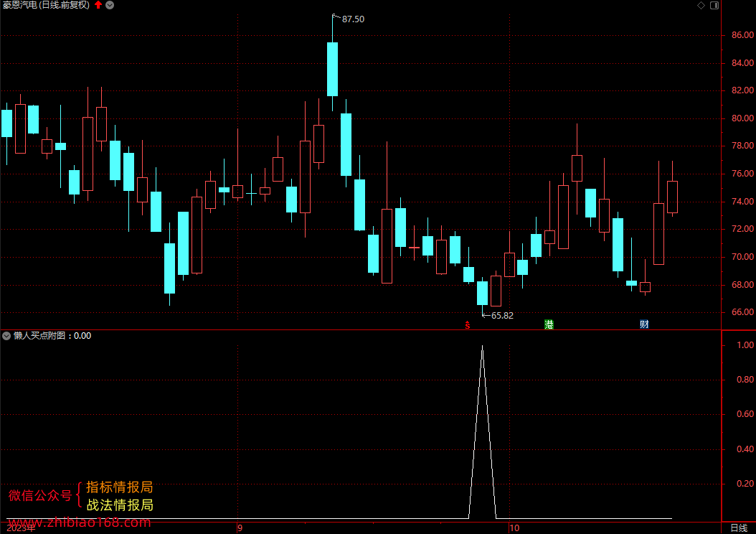Click the 66.00 value on price axis

(x=742, y=312)
